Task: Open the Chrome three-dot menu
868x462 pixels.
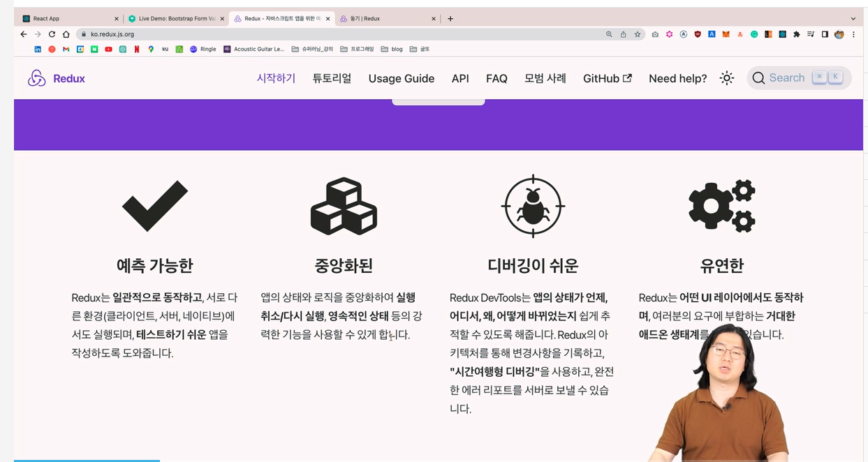Action: click(853, 34)
